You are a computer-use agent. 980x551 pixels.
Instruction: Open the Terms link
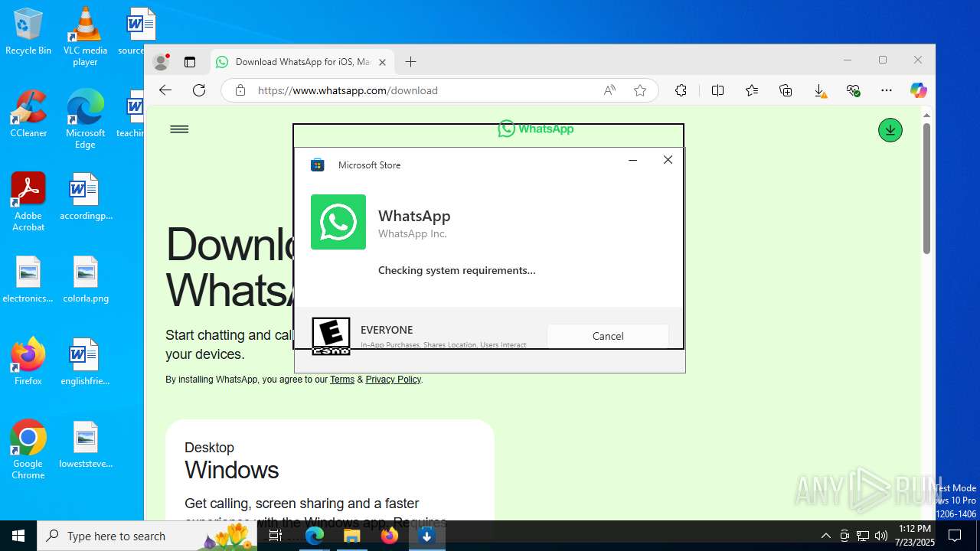[342, 380]
